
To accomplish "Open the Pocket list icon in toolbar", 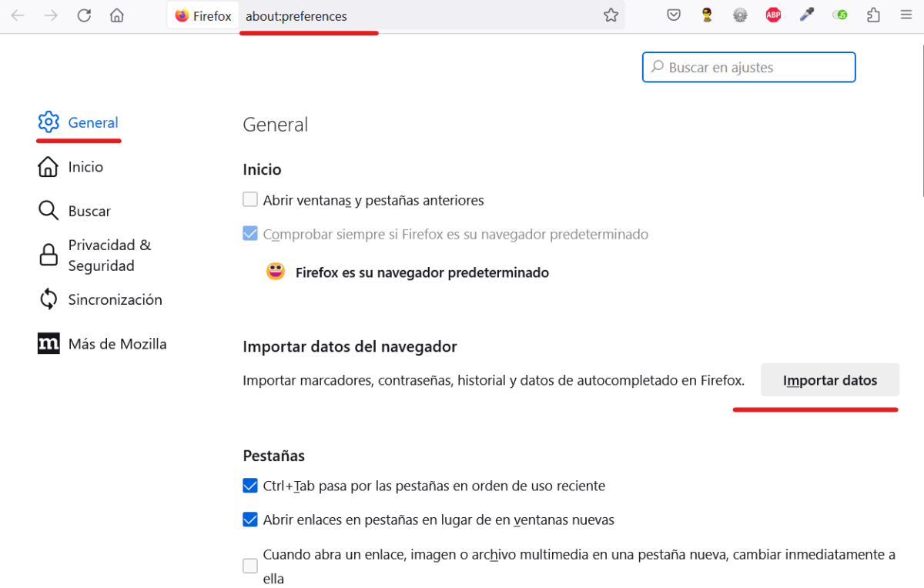I will 674,15.
